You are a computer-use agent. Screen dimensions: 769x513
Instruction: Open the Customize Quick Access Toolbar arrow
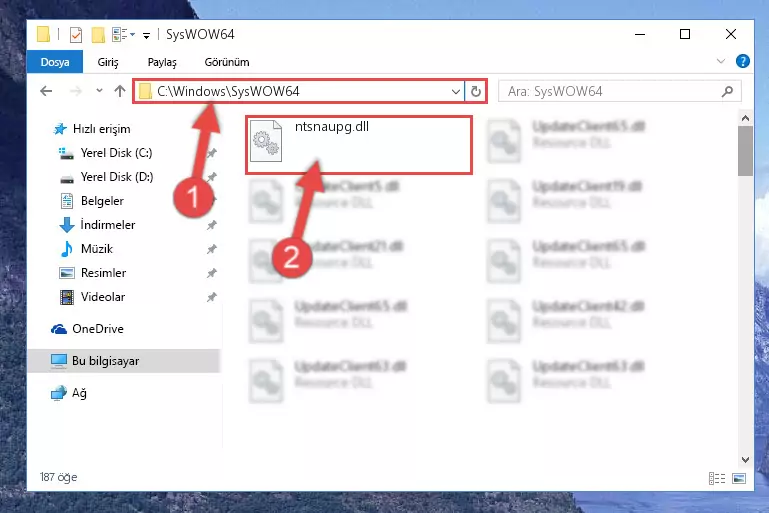click(146, 35)
